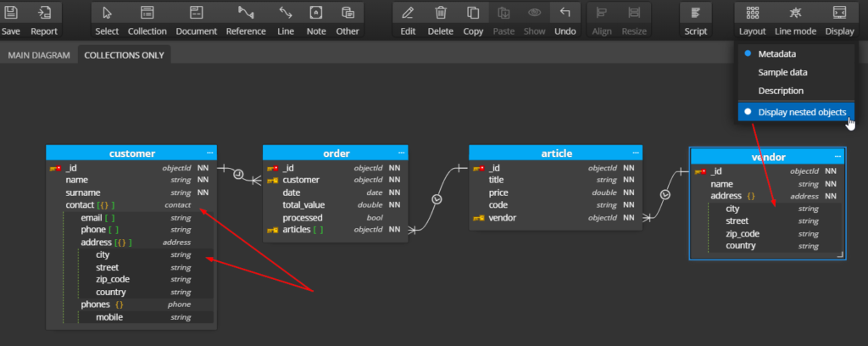Screen dimensions: 868x346
Task: Switch to the COLLECTIONS ONLY tab
Action: [x=124, y=55]
